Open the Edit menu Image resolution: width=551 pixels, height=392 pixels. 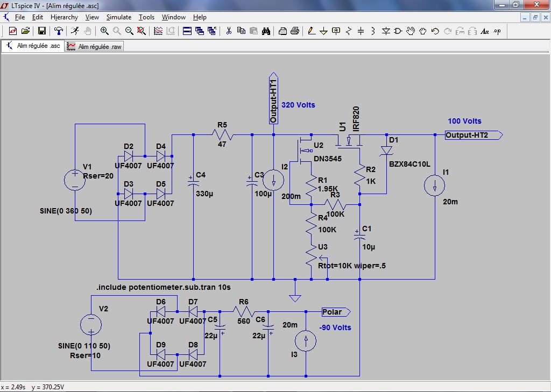(x=38, y=17)
